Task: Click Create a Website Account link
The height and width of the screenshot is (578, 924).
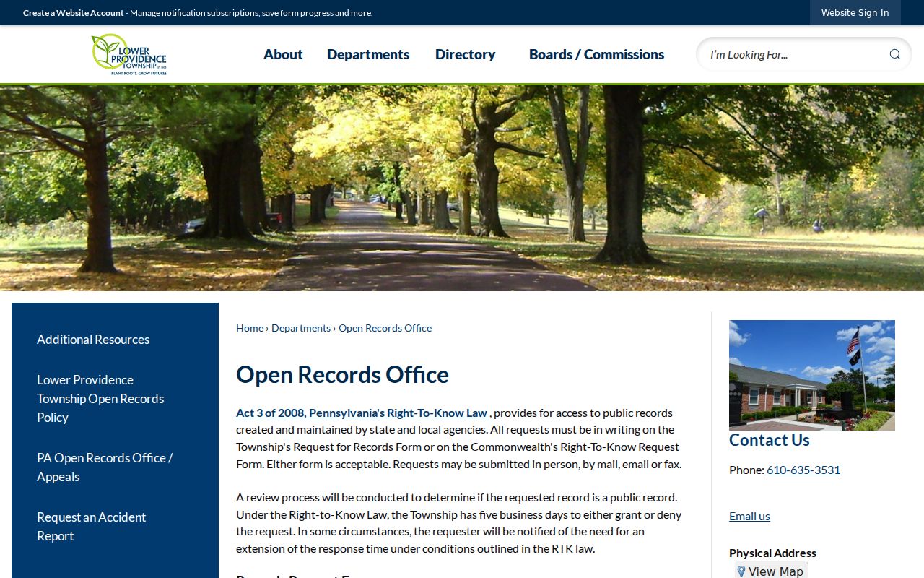Action: [x=74, y=13]
